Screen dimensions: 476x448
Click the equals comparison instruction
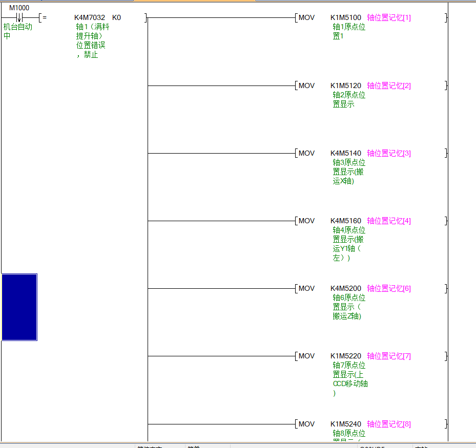(44, 18)
